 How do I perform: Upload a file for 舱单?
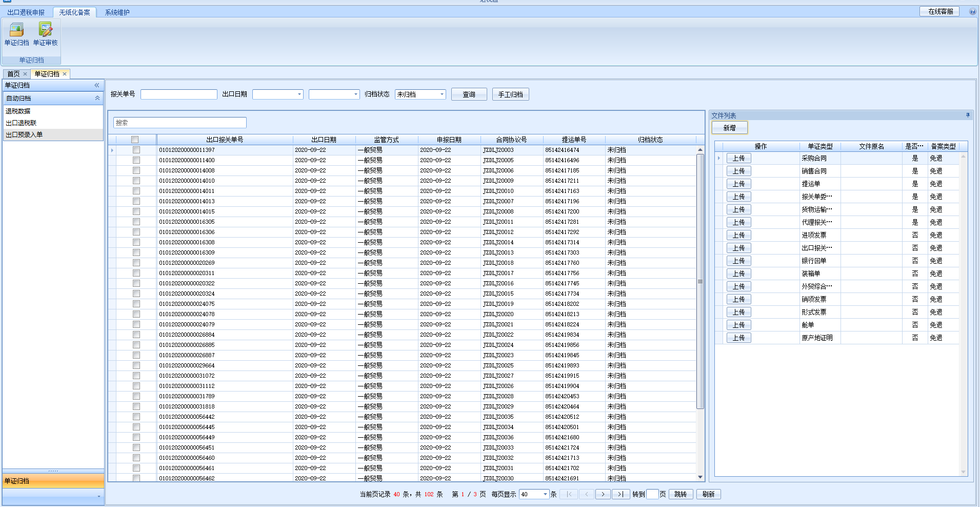738,325
